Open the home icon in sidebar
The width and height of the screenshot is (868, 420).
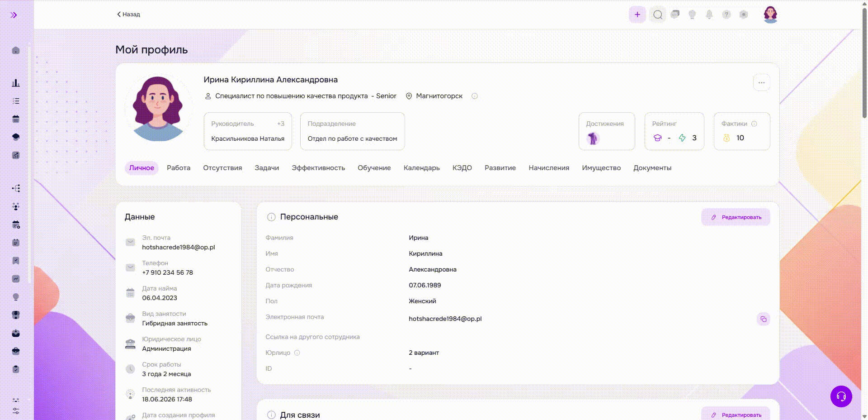click(x=16, y=50)
